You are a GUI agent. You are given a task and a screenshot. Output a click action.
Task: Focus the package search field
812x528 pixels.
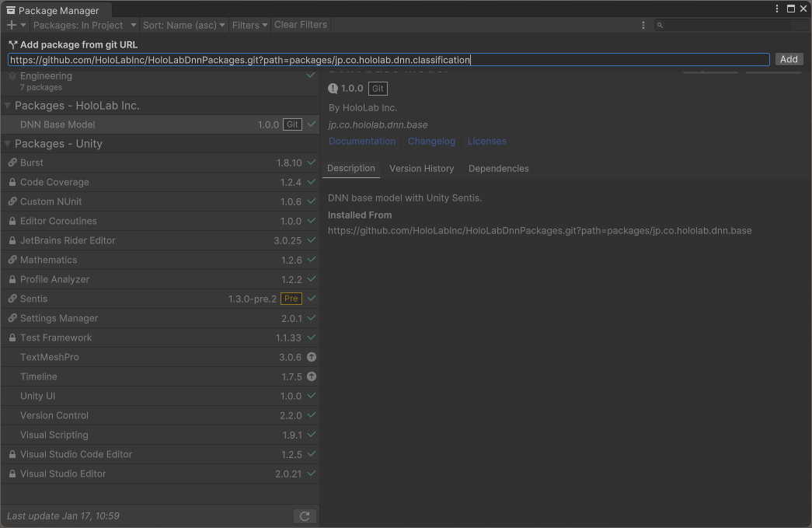tap(730, 25)
